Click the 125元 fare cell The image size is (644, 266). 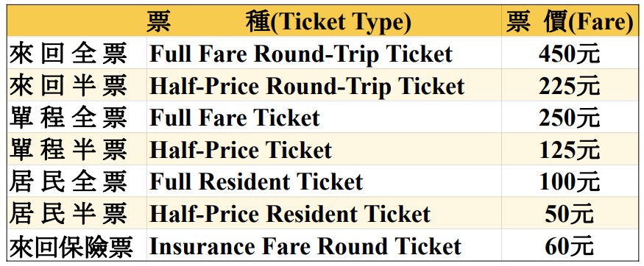570,150
